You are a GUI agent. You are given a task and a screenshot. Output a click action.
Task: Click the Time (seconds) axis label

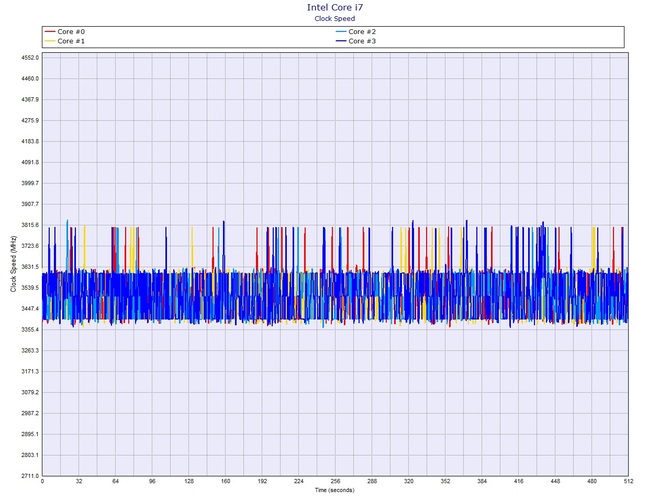[335, 490]
